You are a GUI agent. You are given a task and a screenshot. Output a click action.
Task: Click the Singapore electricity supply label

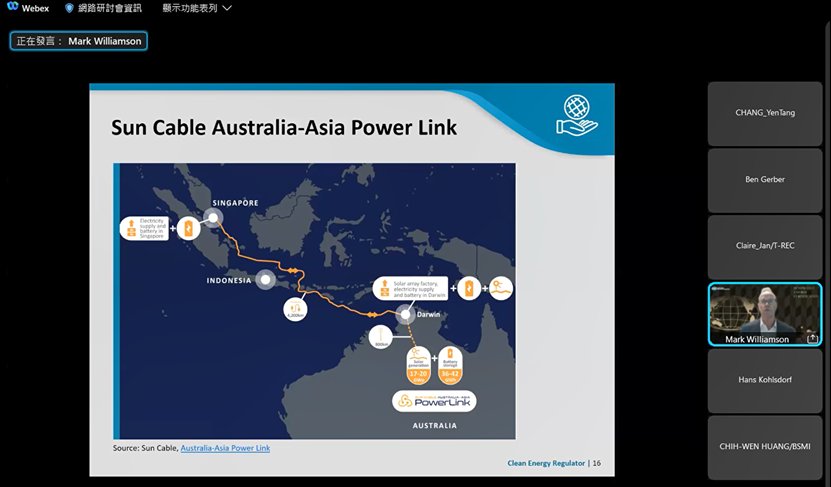tap(144, 228)
